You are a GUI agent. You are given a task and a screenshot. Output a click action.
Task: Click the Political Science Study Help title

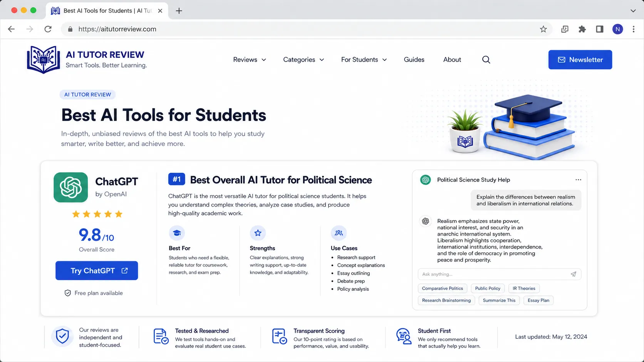(x=473, y=180)
